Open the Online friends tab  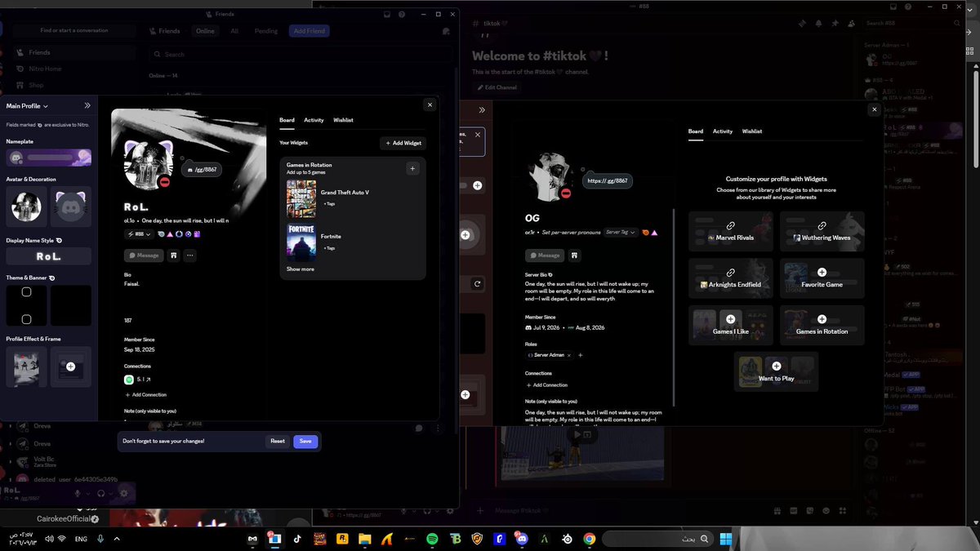[205, 31]
